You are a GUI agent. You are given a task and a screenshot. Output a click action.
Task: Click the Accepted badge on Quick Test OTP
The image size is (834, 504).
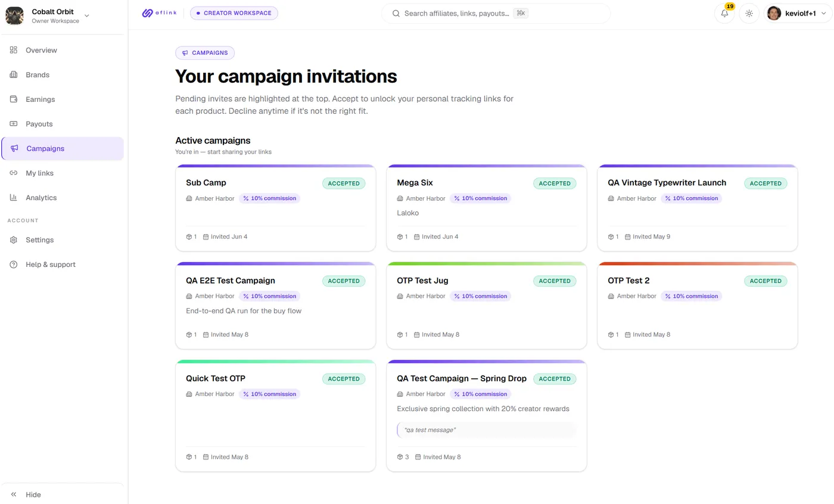click(344, 379)
